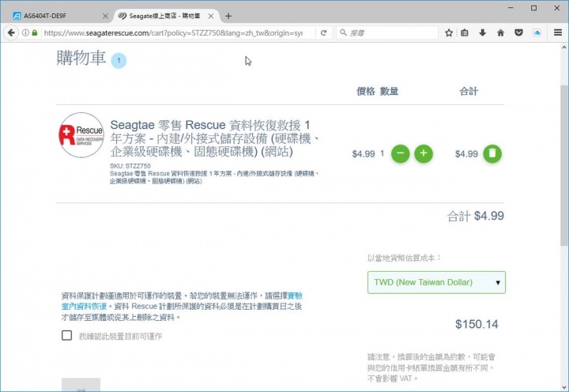Close the AS6404T-DE9F tab
Image resolution: width=569 pixels, height=392 pixels.
tap(105, 16)
